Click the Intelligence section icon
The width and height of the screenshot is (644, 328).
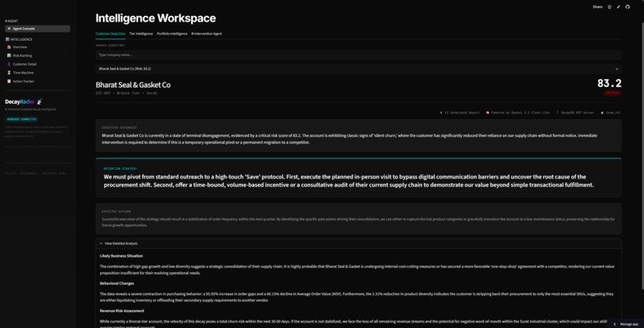7,39
